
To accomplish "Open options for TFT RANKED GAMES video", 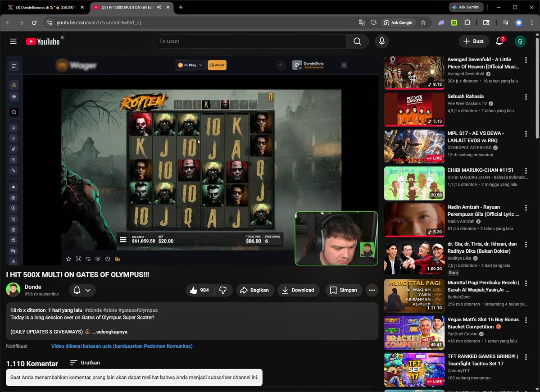I will pyautogui.click(x=526, y=357).
